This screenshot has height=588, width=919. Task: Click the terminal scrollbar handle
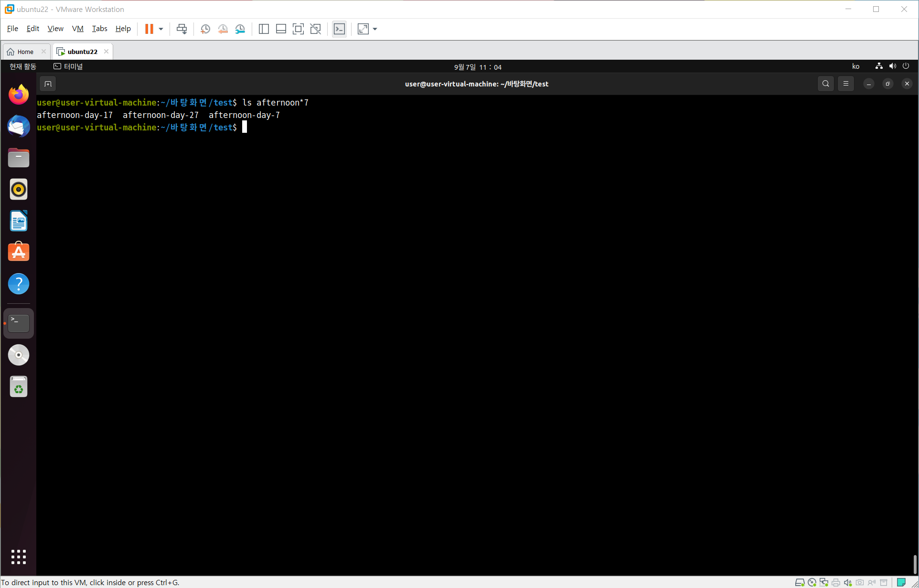915,565
